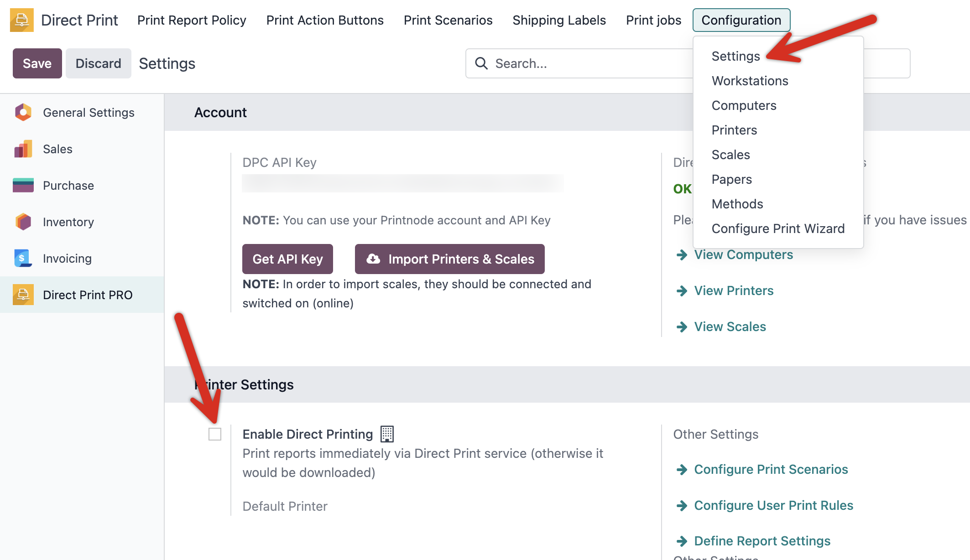This screenshot has height=560, width=970.
Task: Click the Other Settings label
Action: (716, 434)
